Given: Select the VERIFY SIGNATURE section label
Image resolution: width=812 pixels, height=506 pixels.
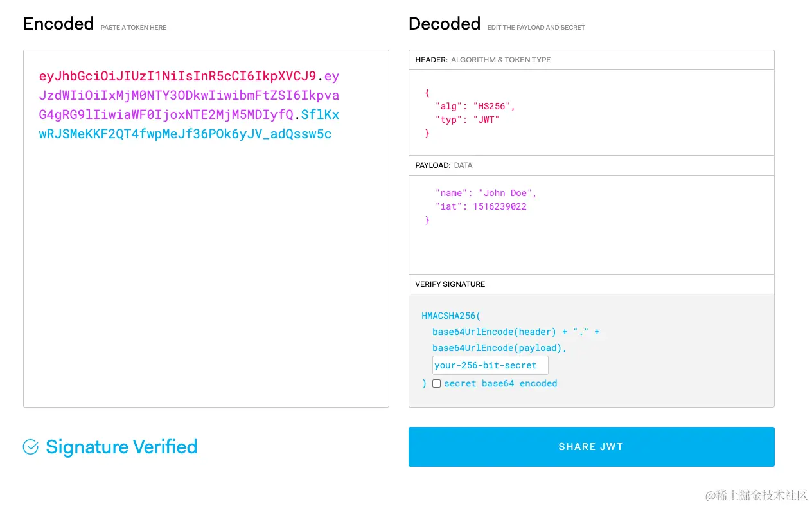Looking at the screenshot, I should pos(450,284).
